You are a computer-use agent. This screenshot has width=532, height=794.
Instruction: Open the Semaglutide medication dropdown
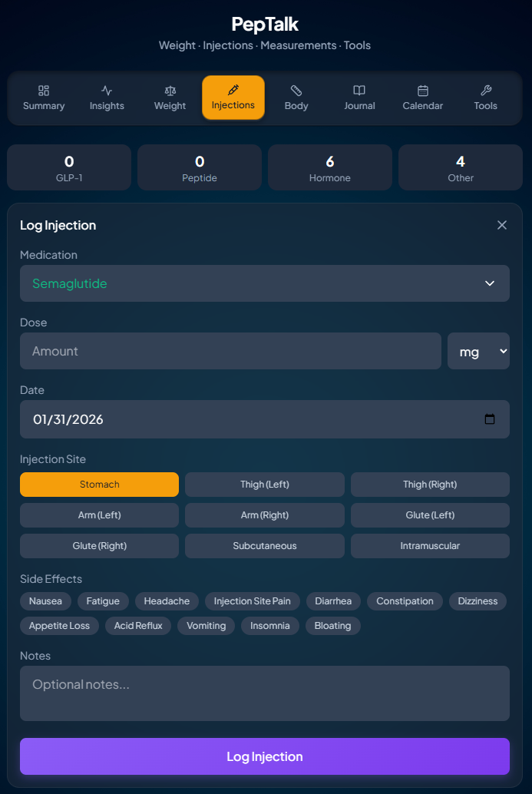point(264,283)
